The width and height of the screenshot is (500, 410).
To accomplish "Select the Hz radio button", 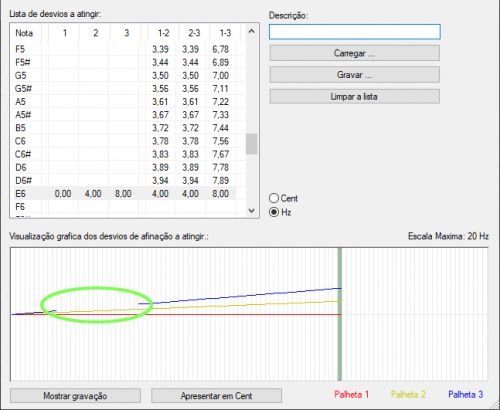I will coord(274,212).
